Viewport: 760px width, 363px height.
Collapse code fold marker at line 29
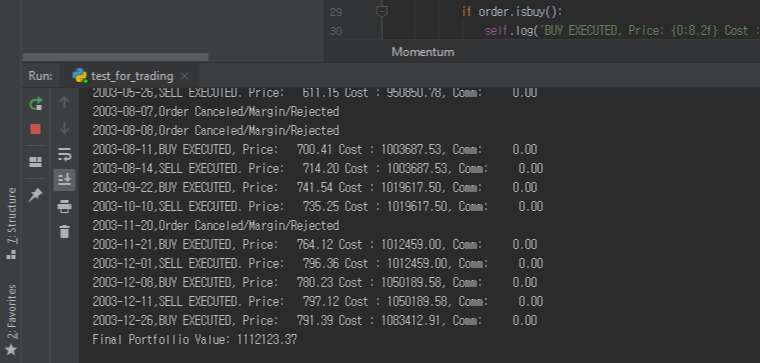click(x=382, y=12)
